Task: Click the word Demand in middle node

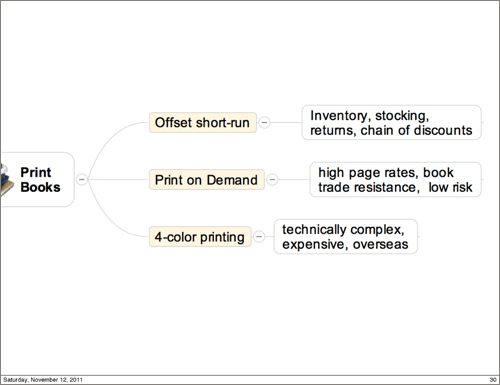Action: [x=232, y=180]
